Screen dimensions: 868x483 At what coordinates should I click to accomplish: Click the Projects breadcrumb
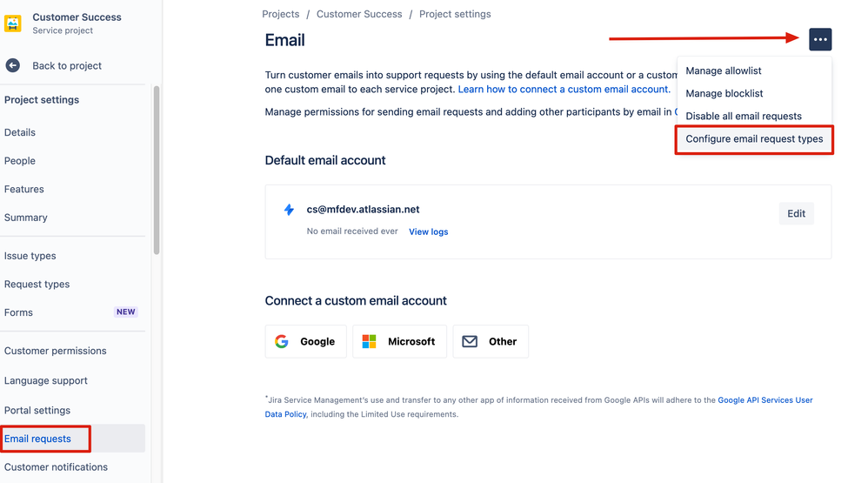pos(281,14)
